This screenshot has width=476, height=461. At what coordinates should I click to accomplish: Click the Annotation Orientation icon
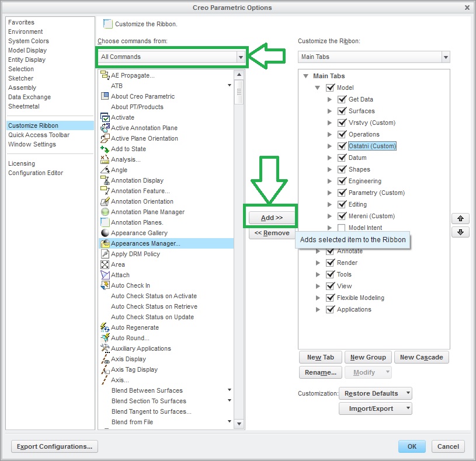click(x=105, y=201)
